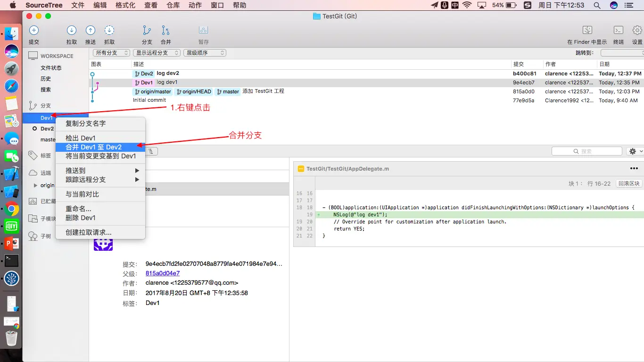Open the 动作 menu in menu bar
Viewport: 644px width, 362px height.
pyautogui.click(x=195, y=5)
